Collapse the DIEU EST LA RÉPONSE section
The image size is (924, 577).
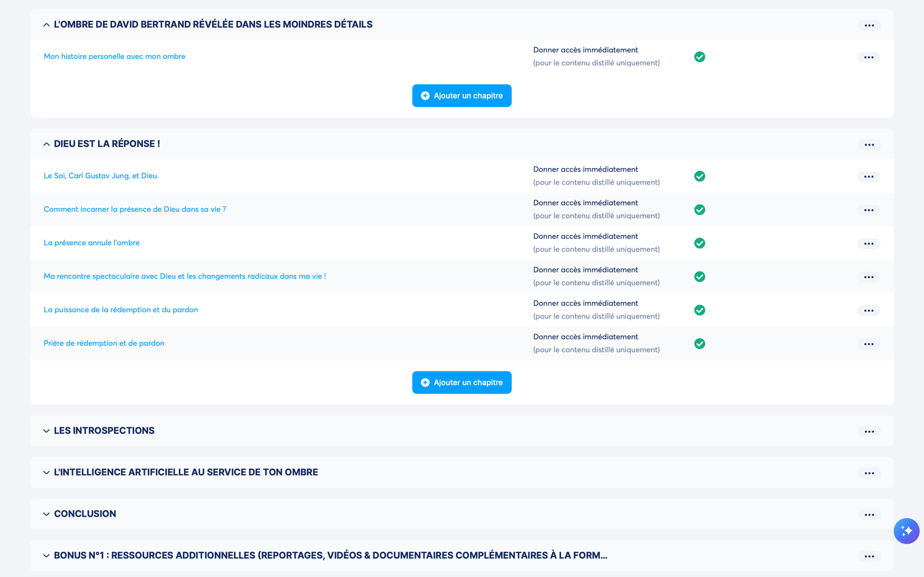46,144
